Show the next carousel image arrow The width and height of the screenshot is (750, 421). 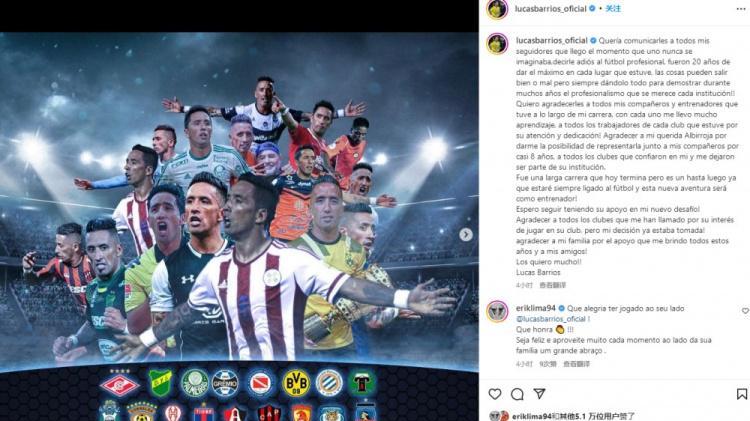point(466,234)
